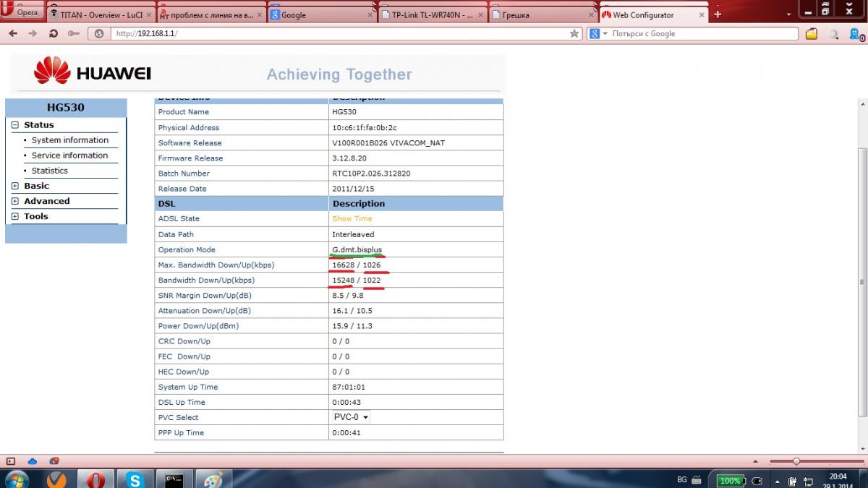
Task: Expand the Basic menu section
Action: click(x=15, y=186)
